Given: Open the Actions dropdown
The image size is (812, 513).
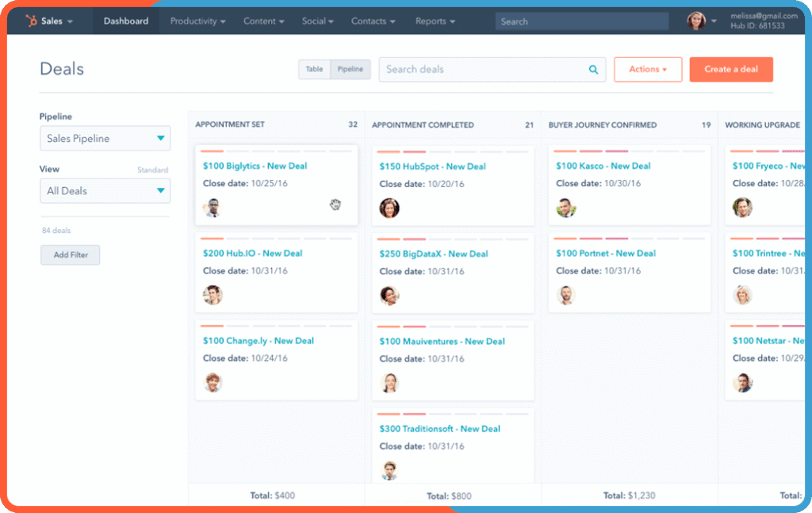Looking at the screenshot, I should point(648,69).
